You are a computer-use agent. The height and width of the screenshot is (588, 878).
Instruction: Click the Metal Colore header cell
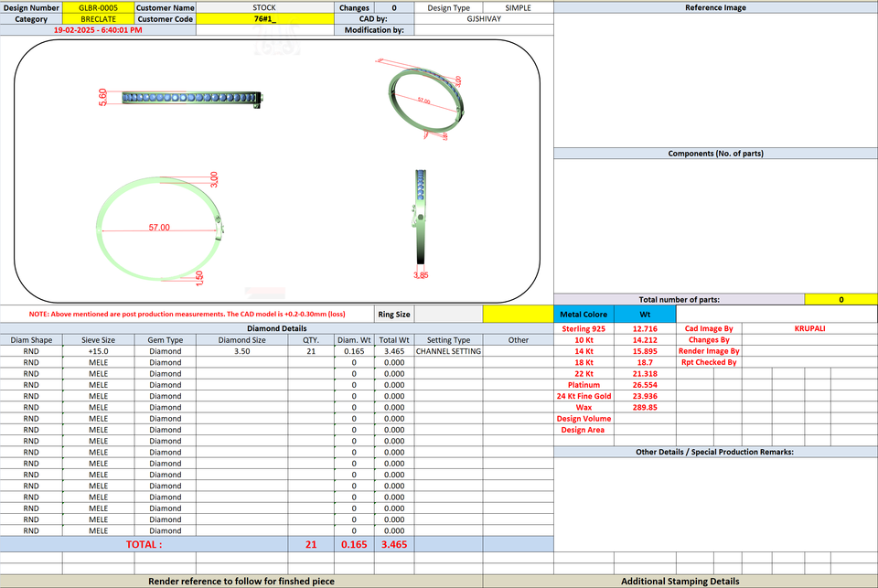tap(584, 315)
